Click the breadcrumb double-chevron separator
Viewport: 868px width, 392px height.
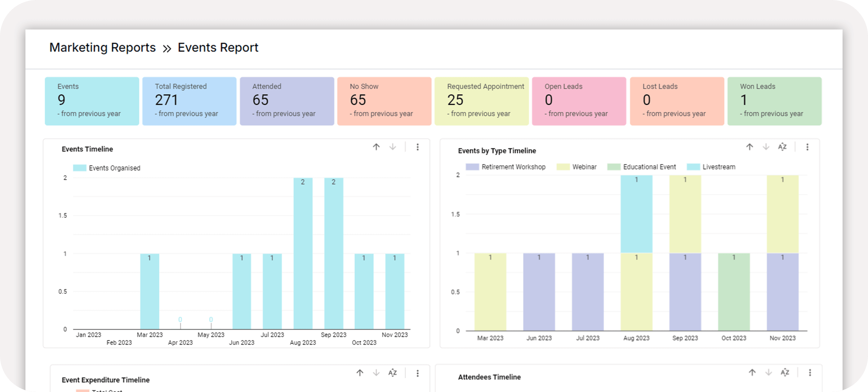coord(167,49)
